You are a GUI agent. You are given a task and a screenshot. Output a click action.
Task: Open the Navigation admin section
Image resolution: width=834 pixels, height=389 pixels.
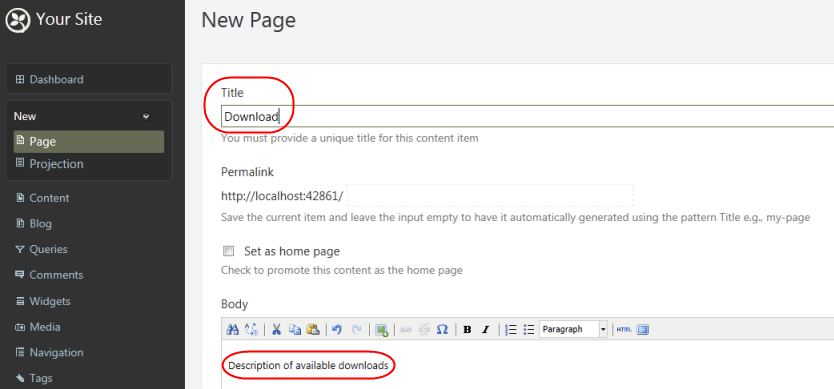pyautogui.click(x=56, y=352)
